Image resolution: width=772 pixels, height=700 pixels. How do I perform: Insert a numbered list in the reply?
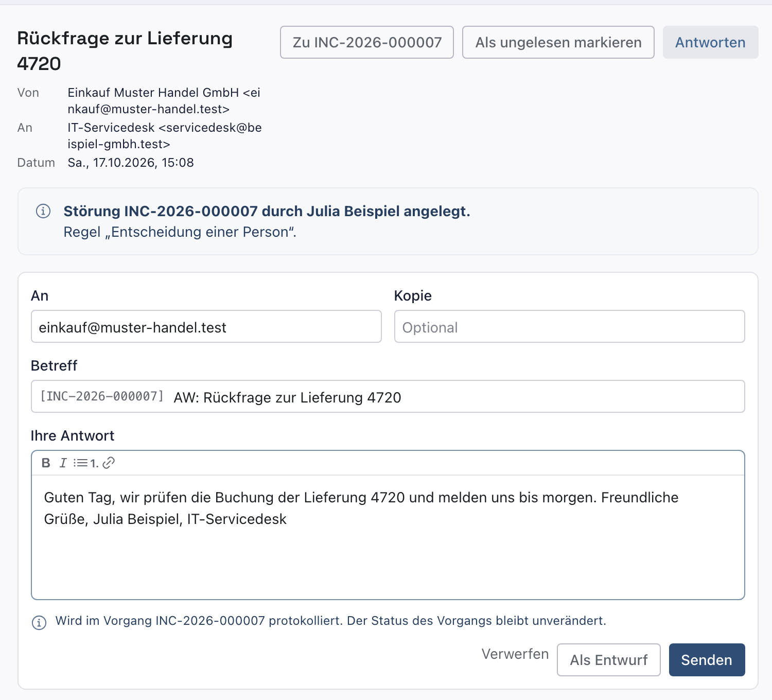[x=94, y=463]
